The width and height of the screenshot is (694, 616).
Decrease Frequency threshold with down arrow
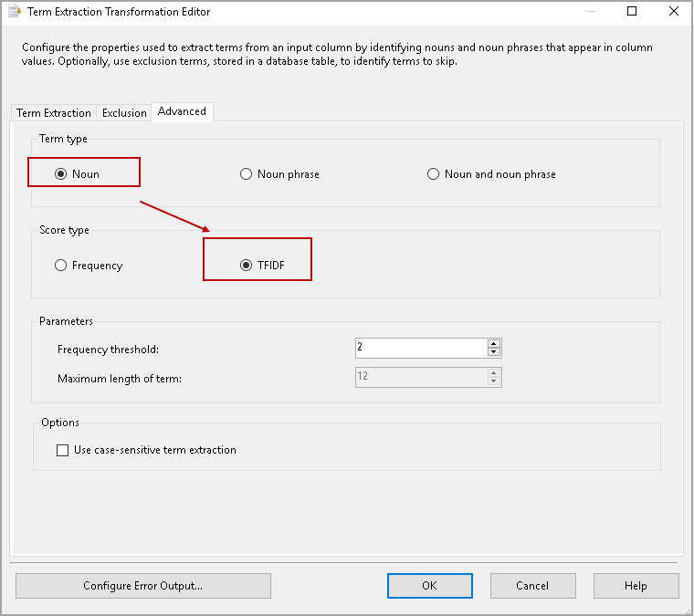[494, 352]
